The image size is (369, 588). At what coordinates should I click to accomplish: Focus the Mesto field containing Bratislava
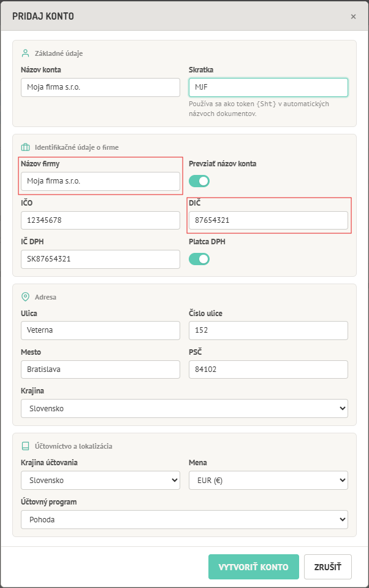(101, 369)
